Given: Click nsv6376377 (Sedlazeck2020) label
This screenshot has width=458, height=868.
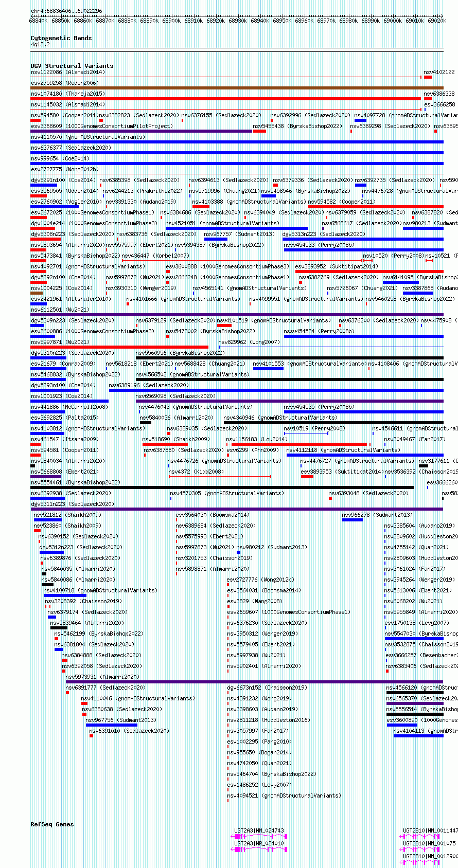Looking at the screenshot, I should tap(71, 148).
